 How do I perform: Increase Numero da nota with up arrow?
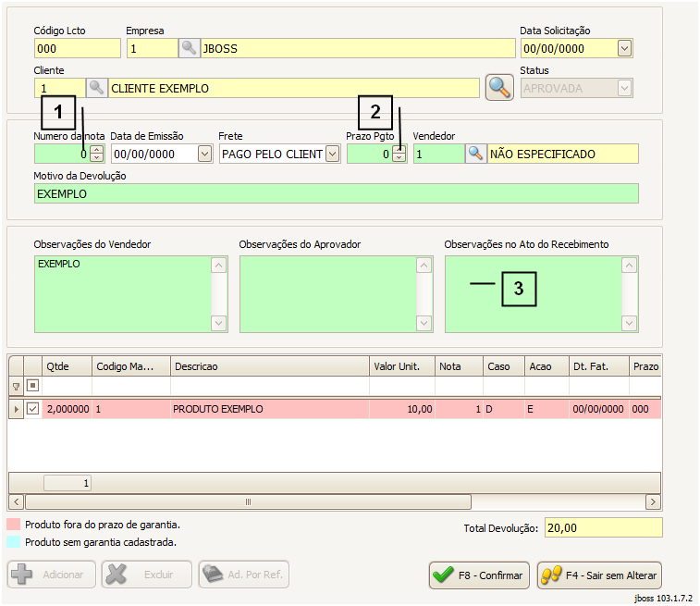96,150
